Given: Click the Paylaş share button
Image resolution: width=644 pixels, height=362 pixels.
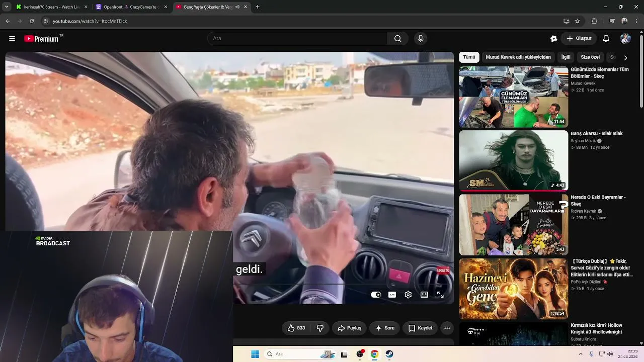Looking at the screenshot, I should tap(349, 328).
